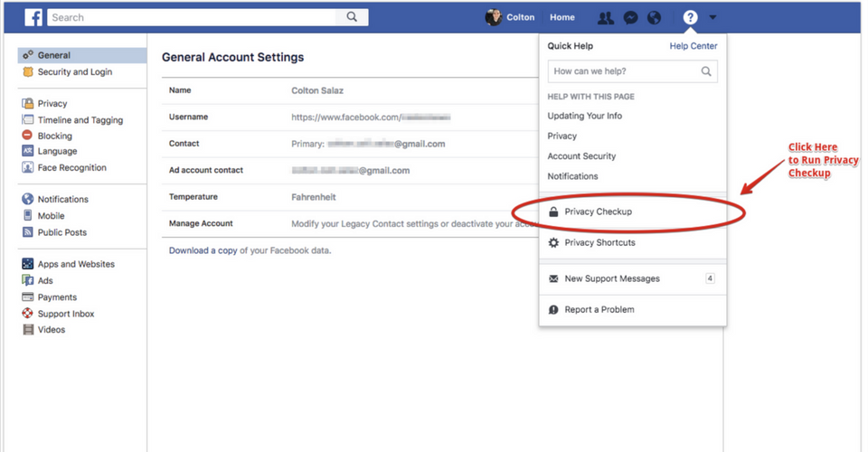Open the Messenger icon
This screenshot has height=452, width=868.
point(630,18)
